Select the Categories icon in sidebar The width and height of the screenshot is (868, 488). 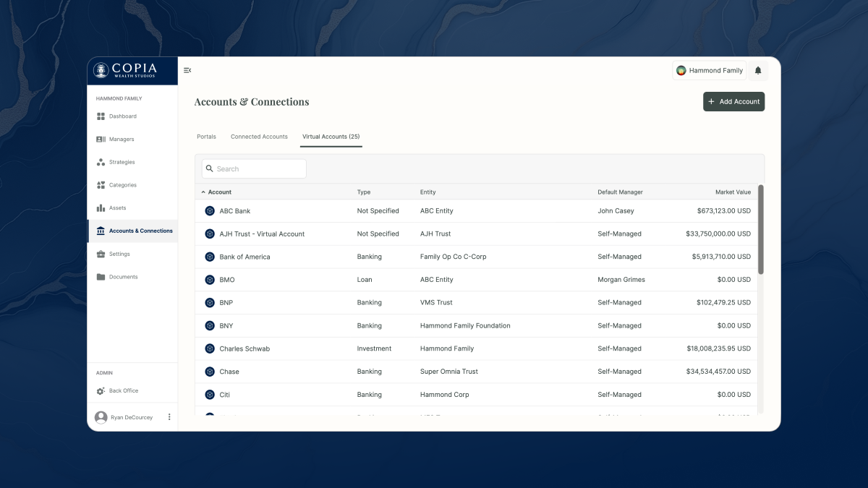101,185
